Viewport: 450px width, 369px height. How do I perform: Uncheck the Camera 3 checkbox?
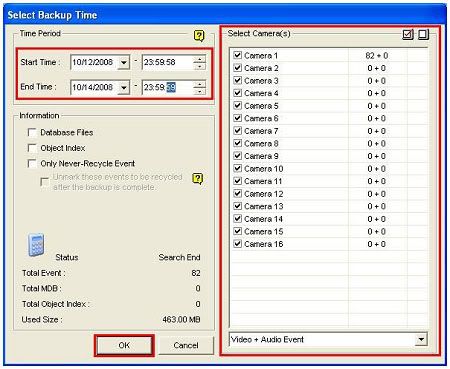coord(237,80)
